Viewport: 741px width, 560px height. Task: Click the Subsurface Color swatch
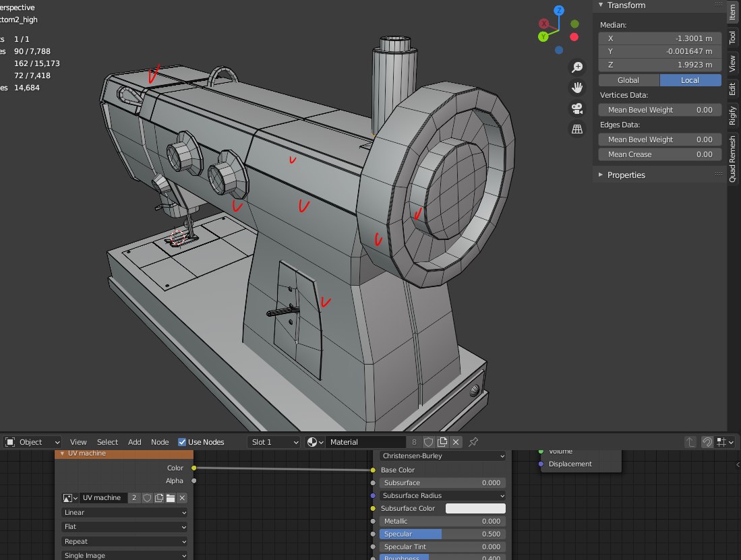pos(475,508)
